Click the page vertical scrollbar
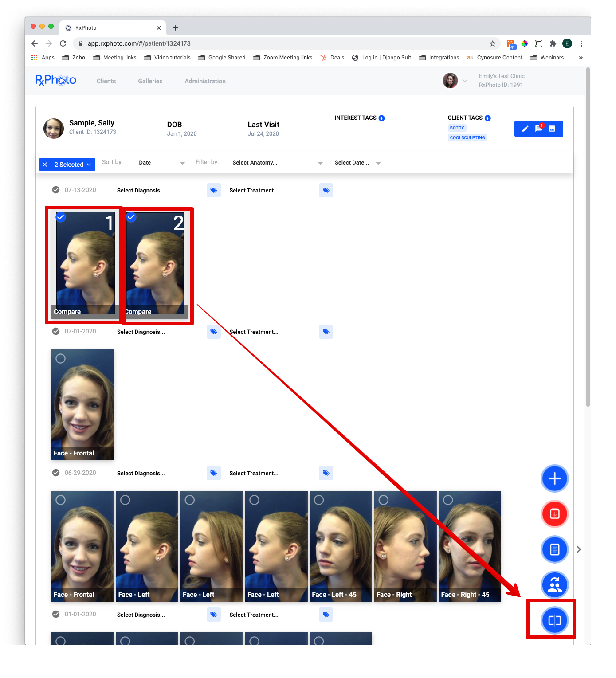The width and height of the screenshot is (616, 678). 588,237
